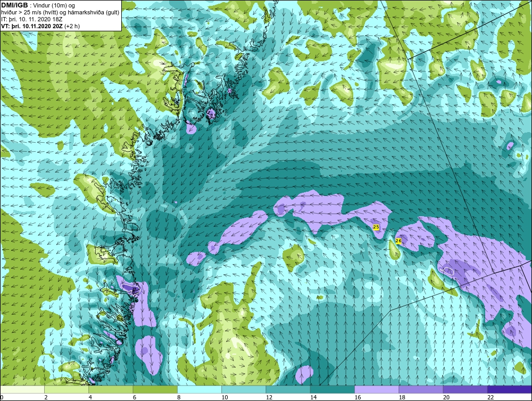532x401 pixels.
Task: Click the scale number 18
Action: point(401,397)
